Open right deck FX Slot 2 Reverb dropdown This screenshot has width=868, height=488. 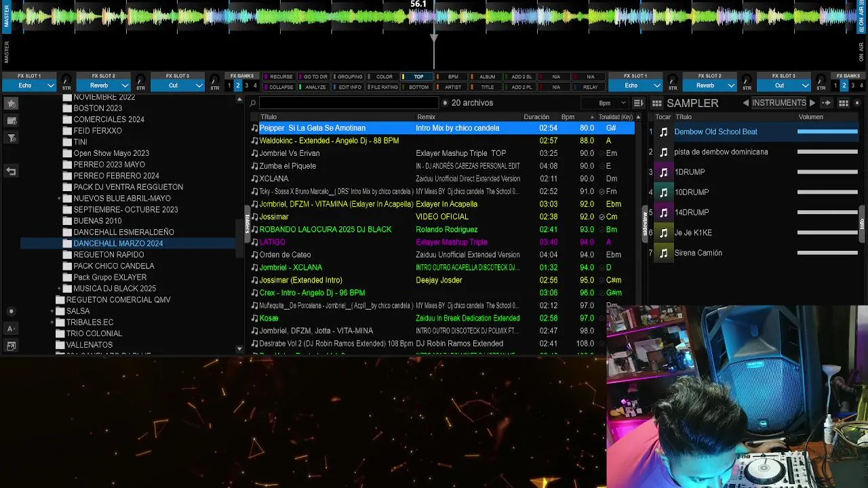[710, 85]
